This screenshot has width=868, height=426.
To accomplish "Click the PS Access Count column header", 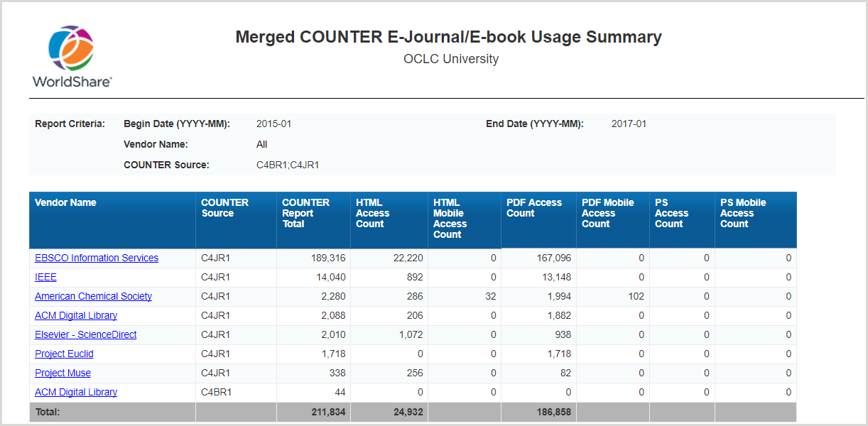I will (x=682, y=219).
